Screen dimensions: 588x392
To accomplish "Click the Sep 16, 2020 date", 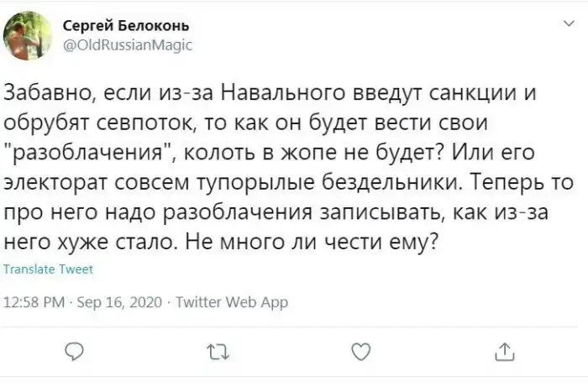I will tap(120, 302).
